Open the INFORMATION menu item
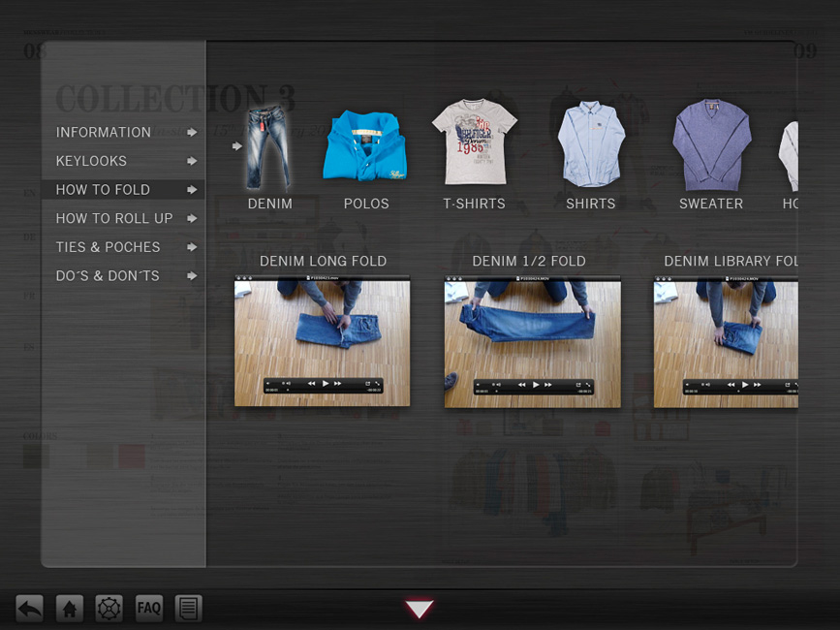The width and height of the screenshot is (840, 630). coord(104,133)
